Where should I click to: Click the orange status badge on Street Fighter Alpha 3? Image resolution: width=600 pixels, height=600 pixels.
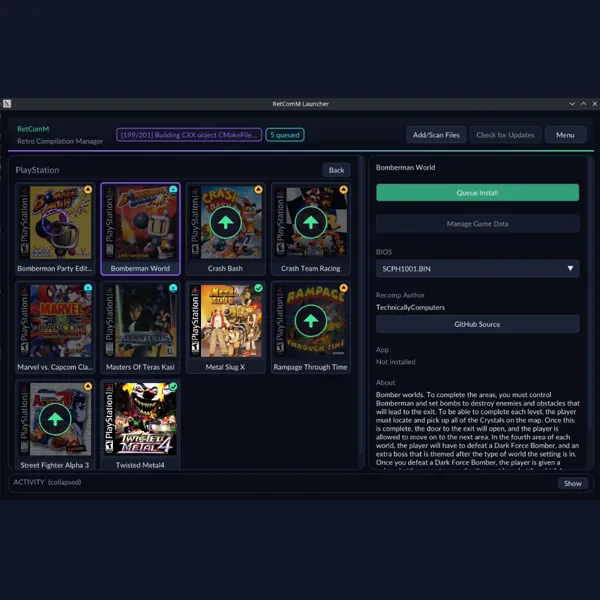coord(88,386)
